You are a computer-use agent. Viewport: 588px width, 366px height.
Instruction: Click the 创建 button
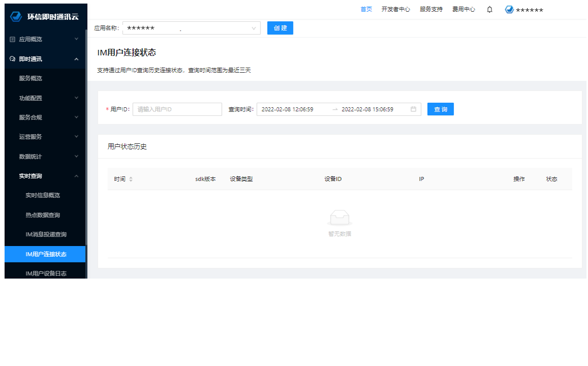tap(280, 28)
